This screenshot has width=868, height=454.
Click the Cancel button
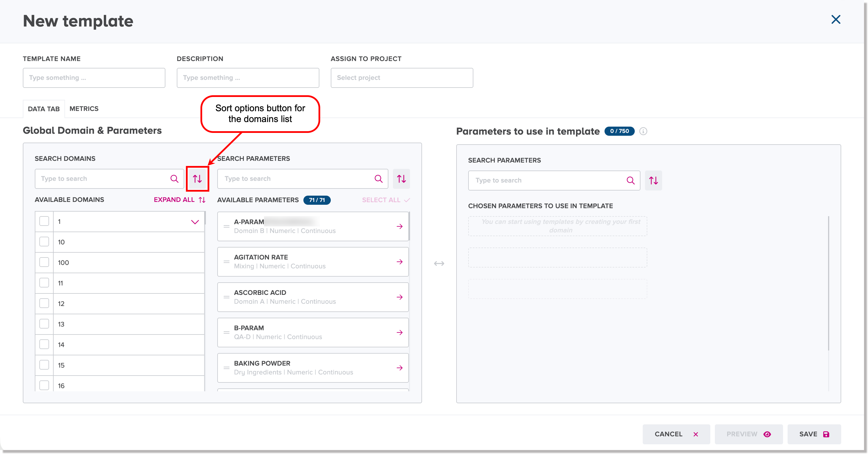[676, 434]
